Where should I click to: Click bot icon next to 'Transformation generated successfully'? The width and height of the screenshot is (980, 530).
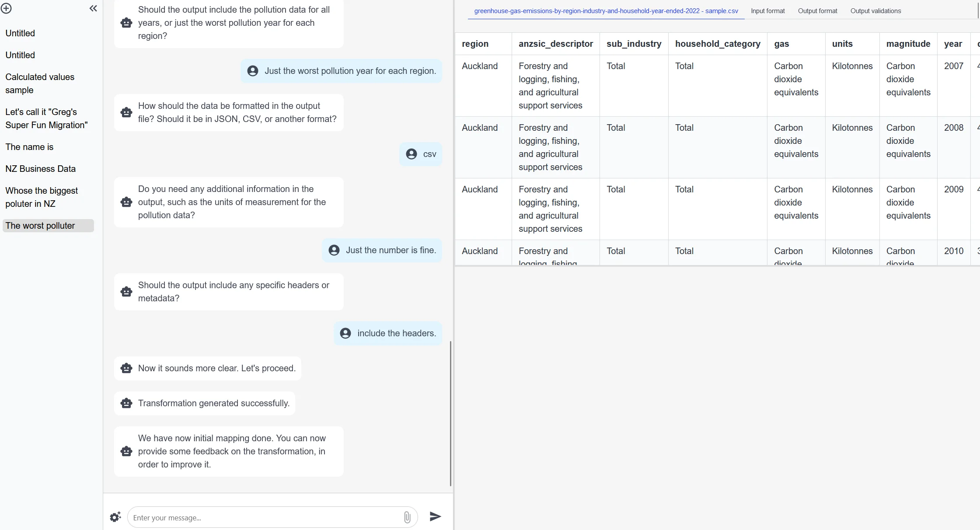click(x=126, y=403)
